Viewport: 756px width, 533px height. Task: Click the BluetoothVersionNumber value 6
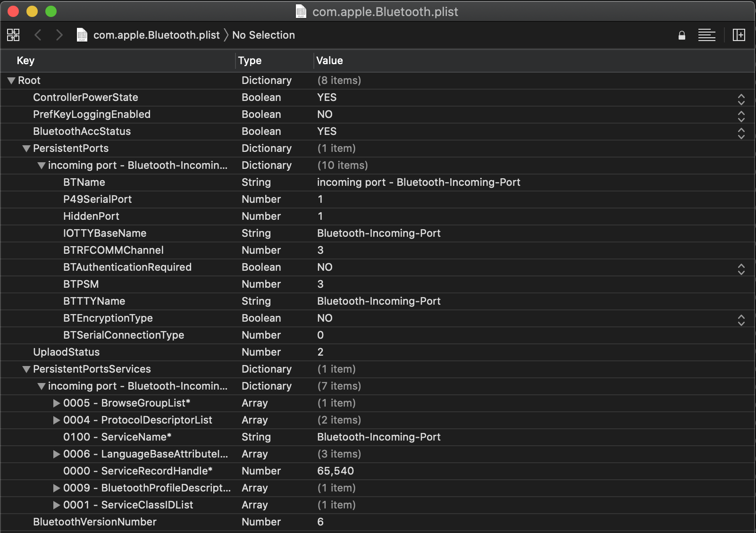pos(320,522)
